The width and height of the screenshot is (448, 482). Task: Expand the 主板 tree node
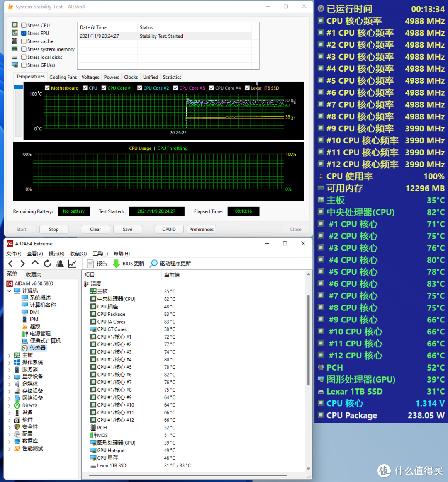[10, 356]
